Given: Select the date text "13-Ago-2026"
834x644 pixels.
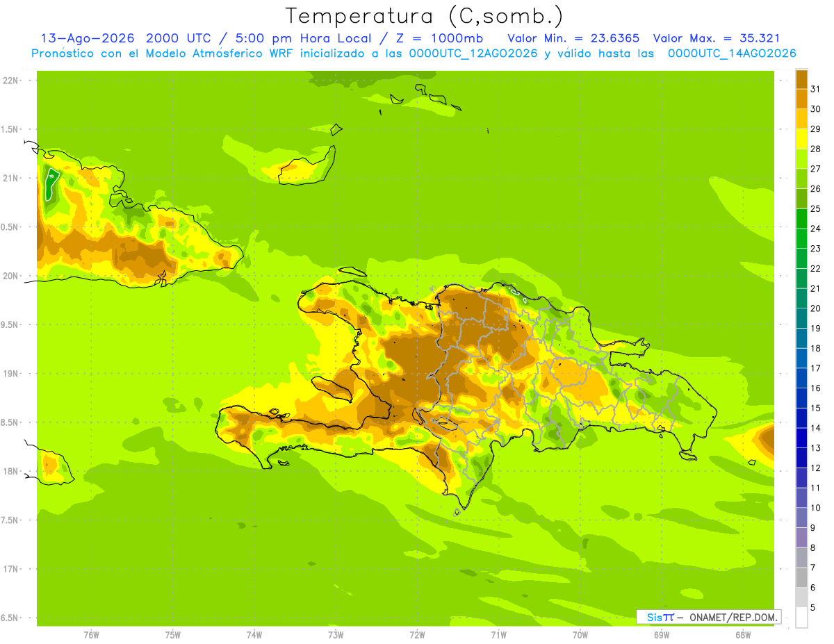Looking at the screenshot, I should point(88,38).
